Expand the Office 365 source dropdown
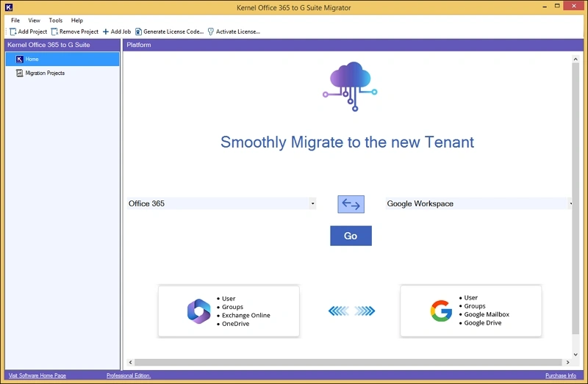588x384 pixels. (312, 203)
